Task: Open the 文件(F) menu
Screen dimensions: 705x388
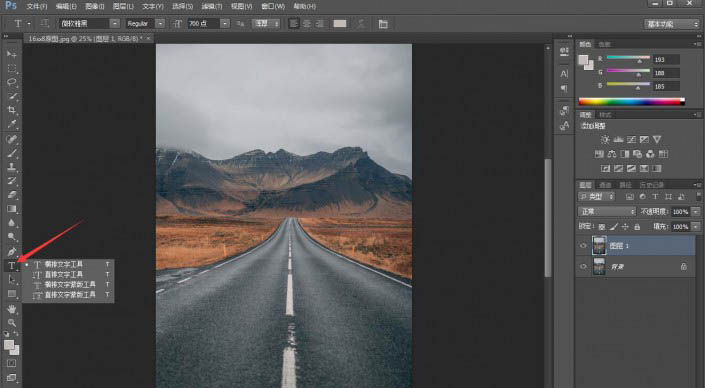Action: tap(37, 6)
